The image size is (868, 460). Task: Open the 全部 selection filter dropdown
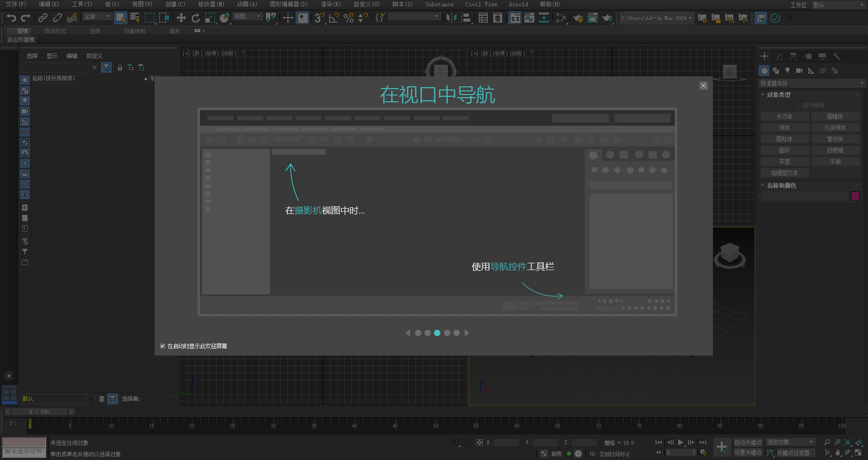97,17
